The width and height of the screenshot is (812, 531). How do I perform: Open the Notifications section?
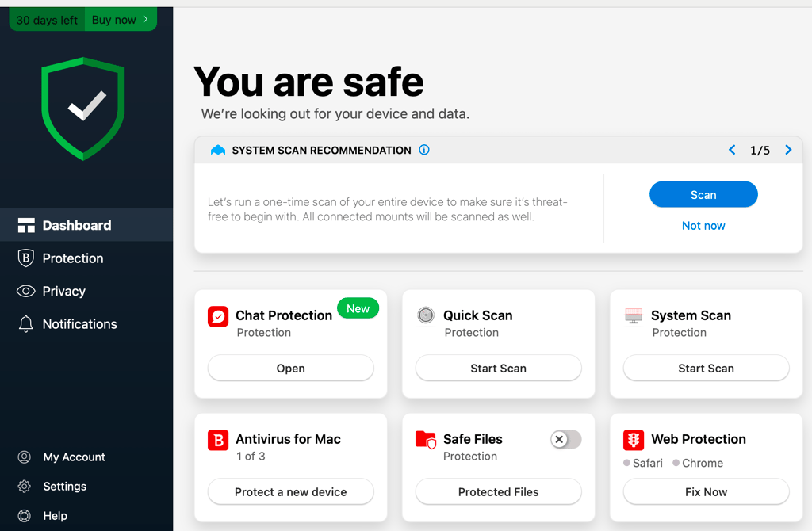[86, 324]
